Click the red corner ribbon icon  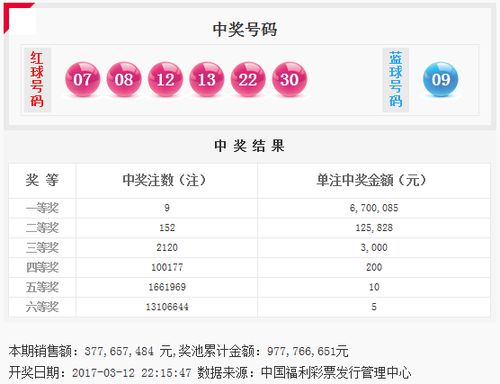coord(19,18)
